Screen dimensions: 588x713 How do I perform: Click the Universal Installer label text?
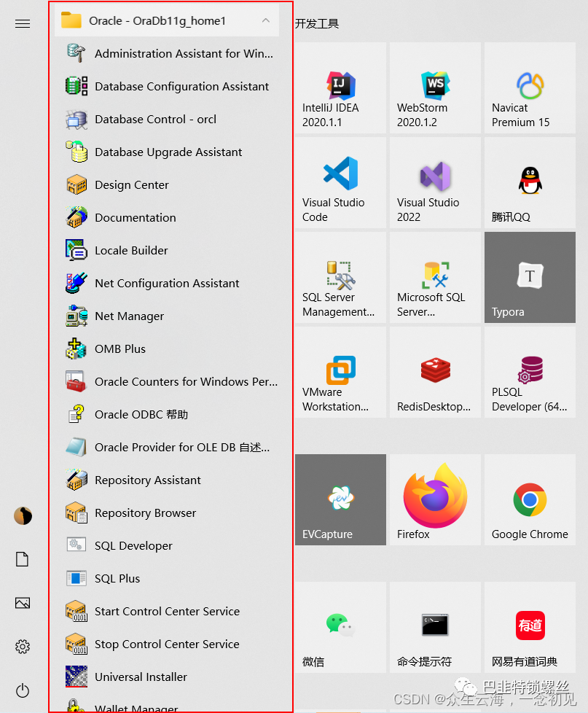click(141, 677)
